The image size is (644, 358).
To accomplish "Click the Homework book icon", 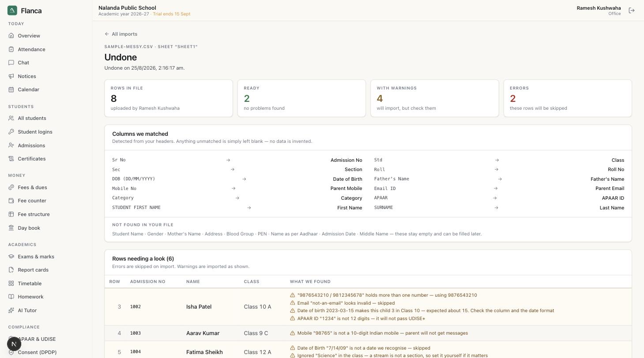I will pyautogui.click(x=11, y=297).
